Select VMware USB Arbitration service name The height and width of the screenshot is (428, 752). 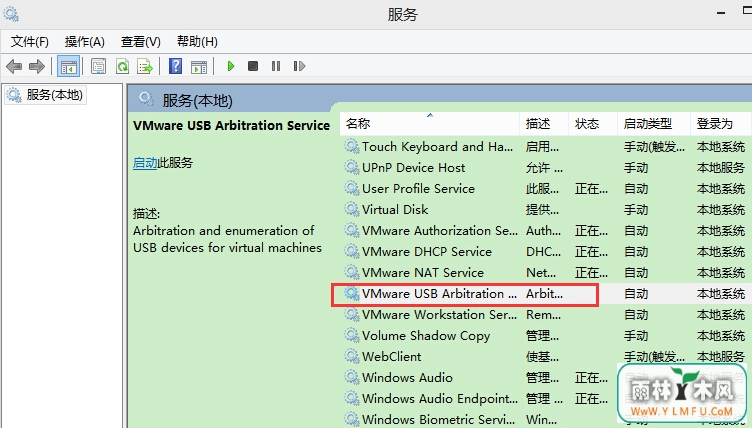(439, 294)
